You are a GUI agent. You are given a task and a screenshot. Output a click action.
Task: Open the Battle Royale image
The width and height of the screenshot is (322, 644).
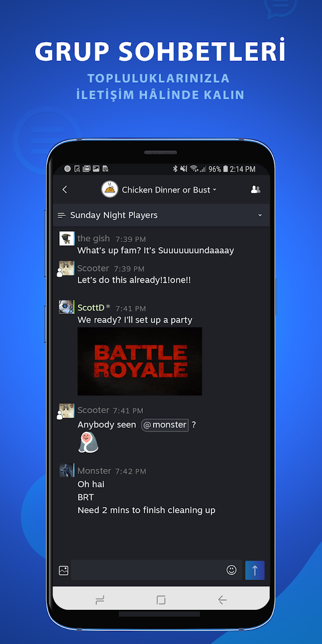[140, 361]
